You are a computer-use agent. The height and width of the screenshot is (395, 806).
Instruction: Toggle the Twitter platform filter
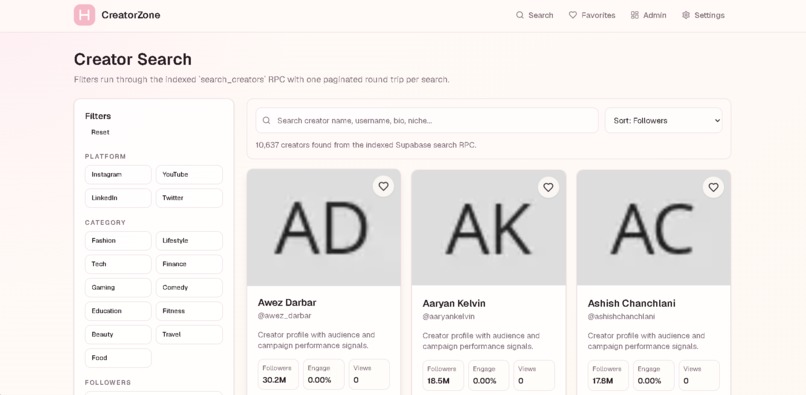click(189, 198)
